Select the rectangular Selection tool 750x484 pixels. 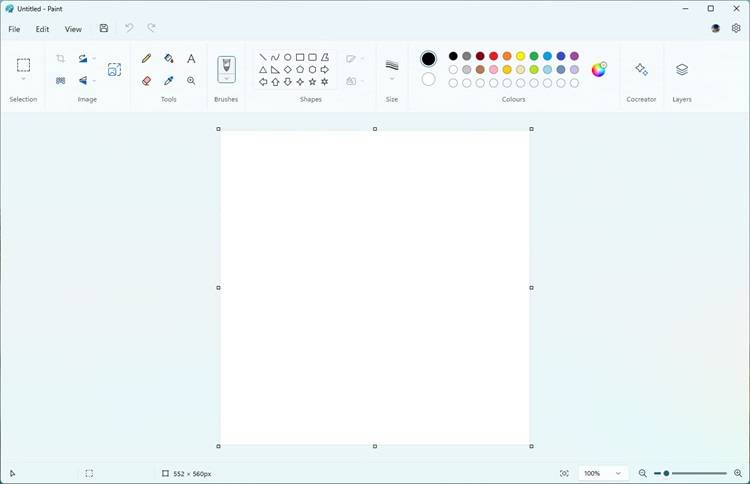[x=23, y=65]
